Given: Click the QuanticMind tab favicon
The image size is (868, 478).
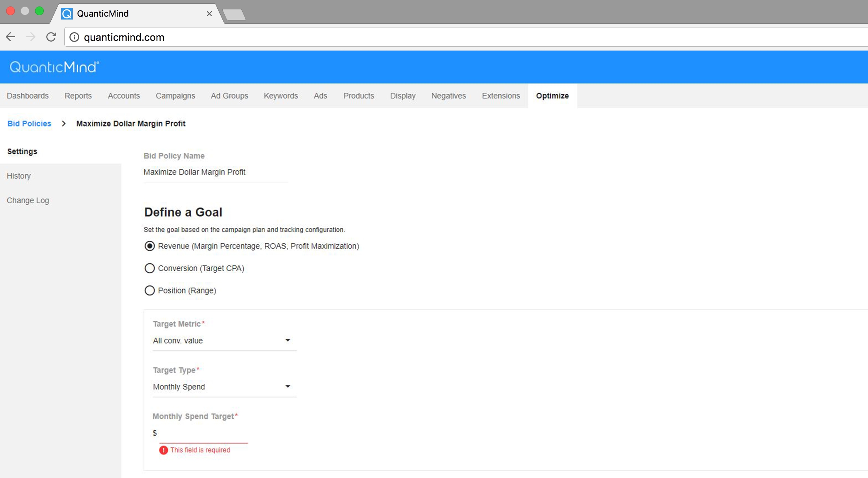Looking at the screenshot, I should click(67, 14).
